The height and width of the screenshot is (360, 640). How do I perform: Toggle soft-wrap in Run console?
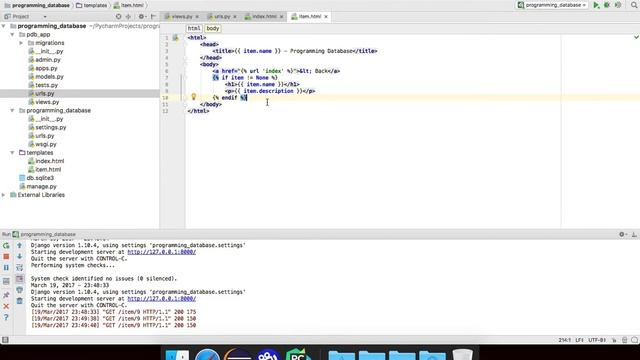pyautogui.click(x=20, y=268)
